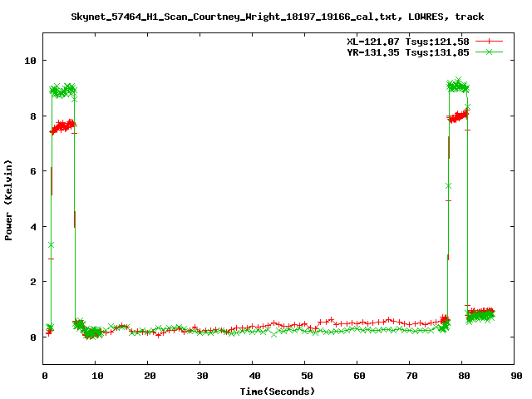Select the YR-131.35 Tsys:131.85 legend label
The width and height of the screenshot is (532, 399).
408,52
